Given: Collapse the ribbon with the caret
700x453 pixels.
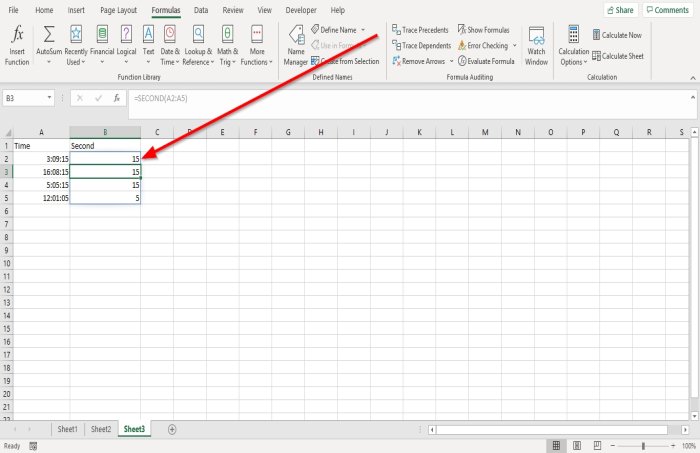Looking at the screenshot, I should (x=692, y=78).
